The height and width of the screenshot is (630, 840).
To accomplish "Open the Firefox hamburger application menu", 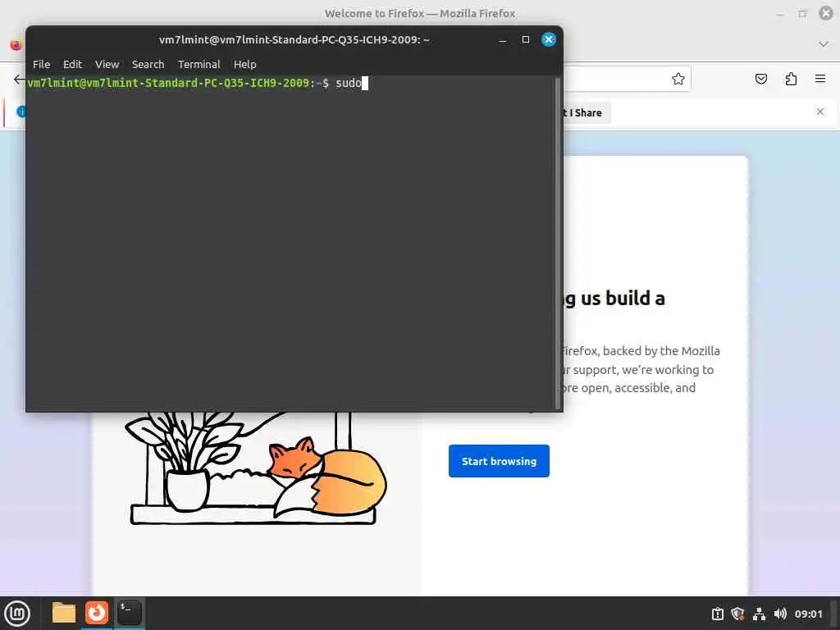I will point(820,79).
